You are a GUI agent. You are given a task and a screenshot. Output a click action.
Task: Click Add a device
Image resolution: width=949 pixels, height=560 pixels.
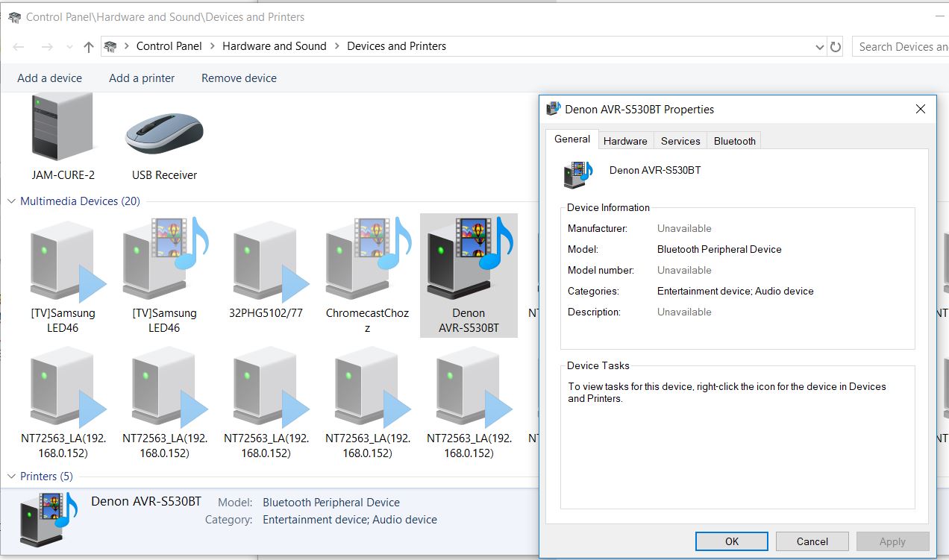click(x=50, y=78)
